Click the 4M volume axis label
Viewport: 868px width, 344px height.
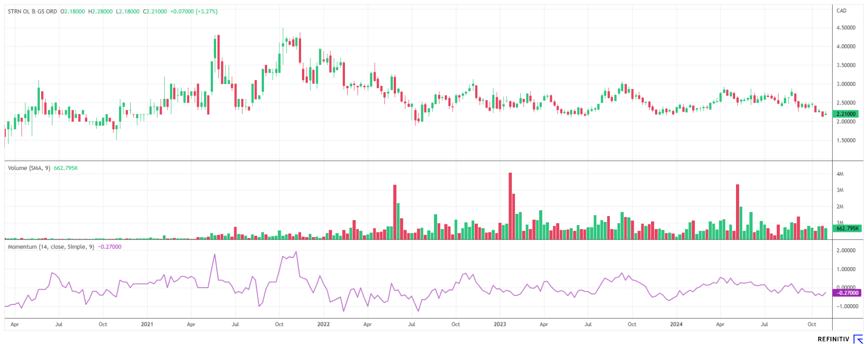click(840, 174)
